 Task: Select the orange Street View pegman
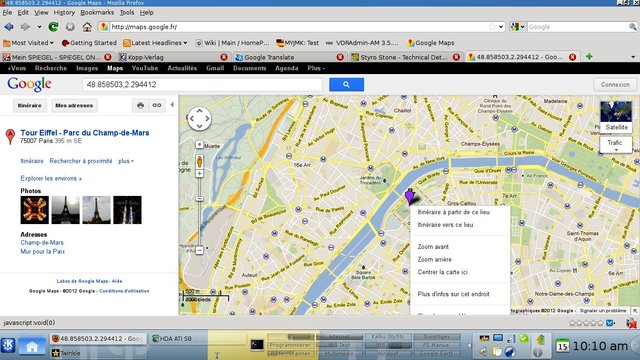pos(199,161)
